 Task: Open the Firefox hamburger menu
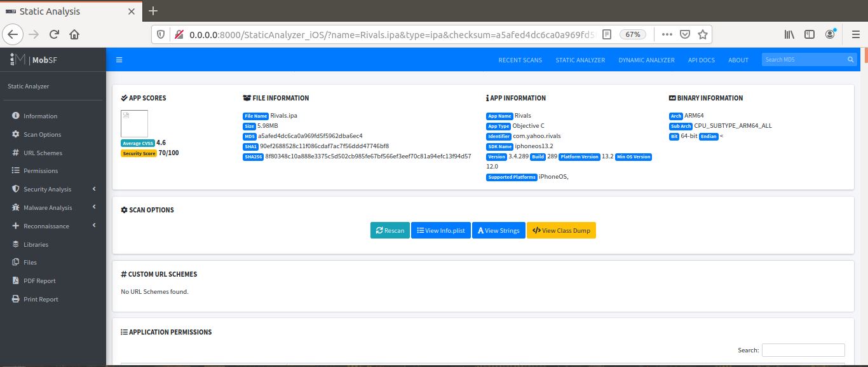855,34
